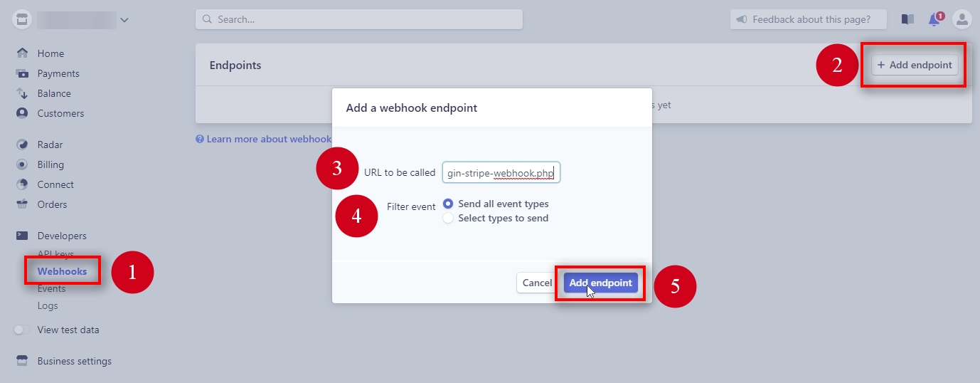Click the Orders basket icon
This screenshot has width=980, height=383.
point(22,204)
